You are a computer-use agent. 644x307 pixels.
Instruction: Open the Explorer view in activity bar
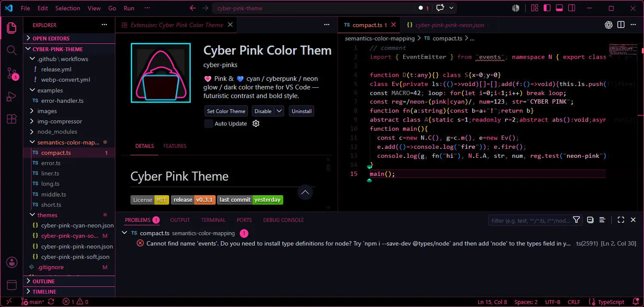(x=12, y=28)
